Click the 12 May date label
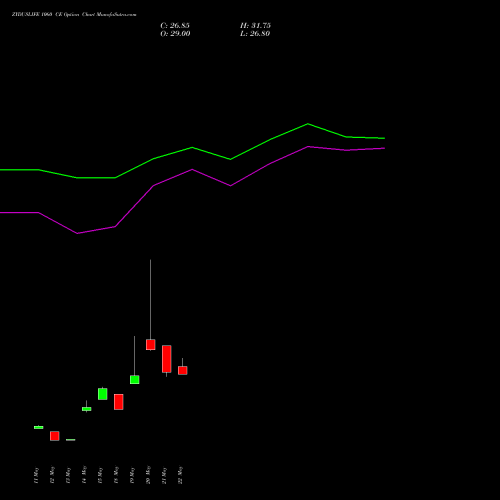This screenshot has width=500, height=500. click(52, 475)
